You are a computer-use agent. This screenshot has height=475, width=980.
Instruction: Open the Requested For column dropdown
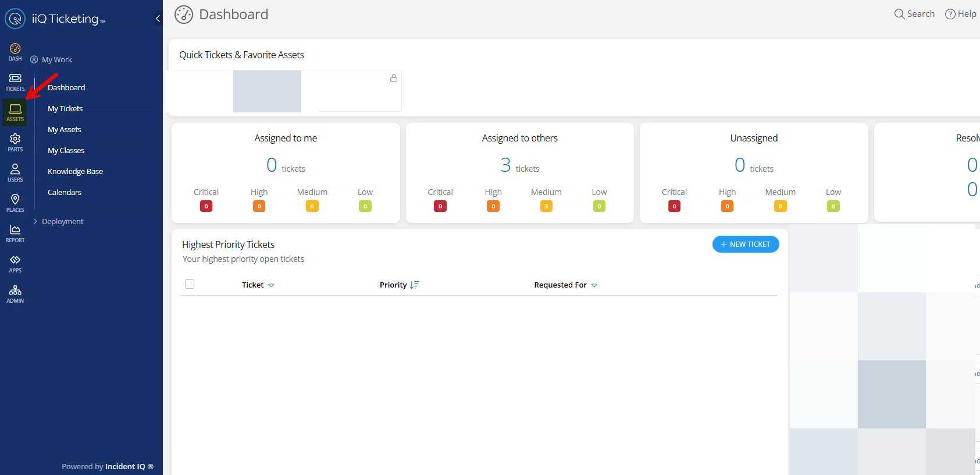(594, 285)
